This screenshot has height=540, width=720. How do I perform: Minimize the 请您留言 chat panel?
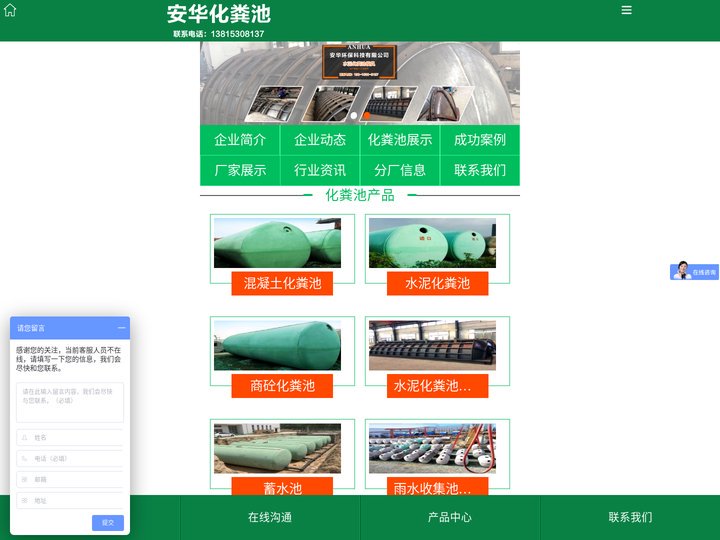(x=121, y=328)
